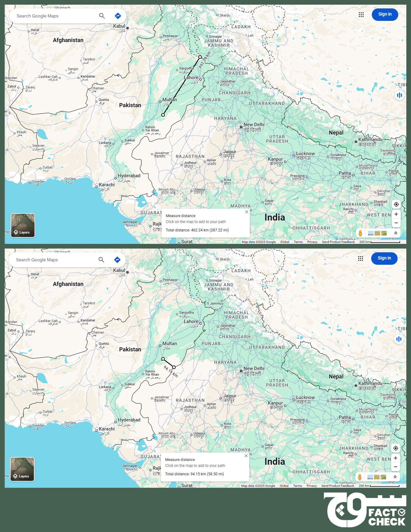Open directions in the 94.15 km map
Image resolution: width=411 pixels, height=532 pixels.
pyautogui.click(x=117, y=260)
